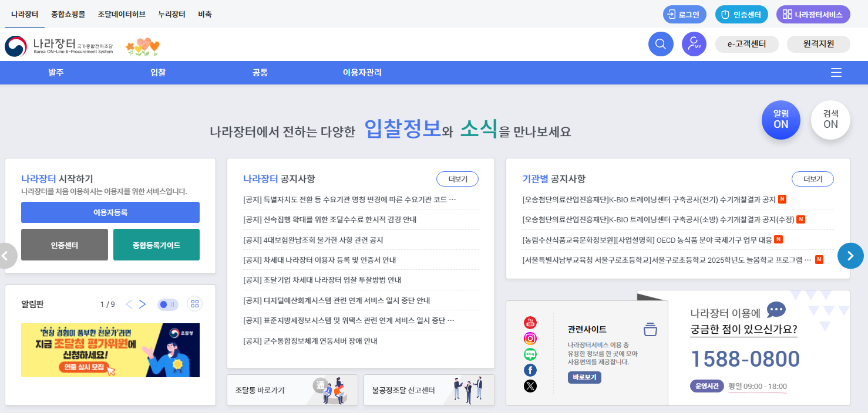
Task: Click the top 인증센터 button
Action: point(742,15)
